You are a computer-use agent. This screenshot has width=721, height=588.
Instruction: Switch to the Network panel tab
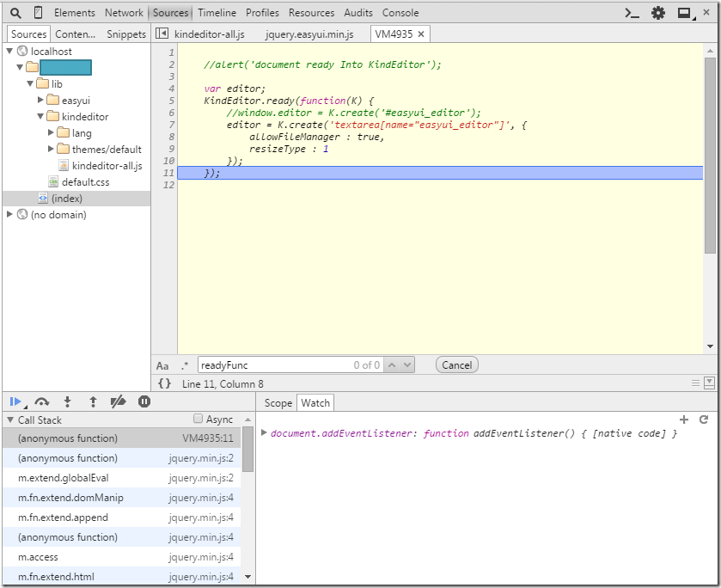point(124,13)
